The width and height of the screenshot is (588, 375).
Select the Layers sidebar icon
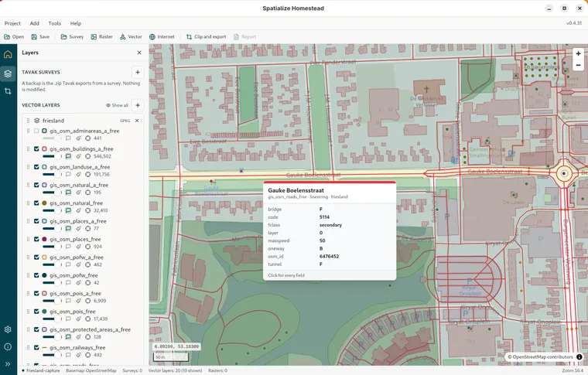8,73
